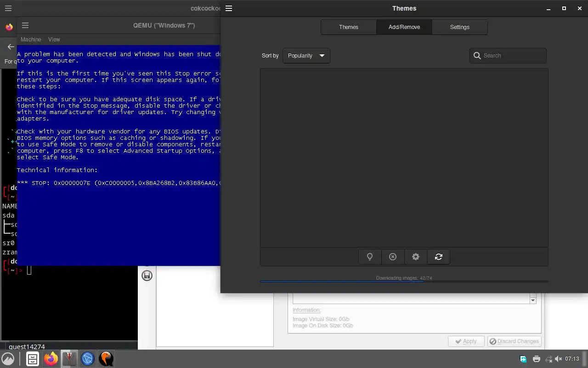Viewport: 588px width, 368px height.
Task: Open the QEMU window hamburger menu
Action: [x=25, y=25]
